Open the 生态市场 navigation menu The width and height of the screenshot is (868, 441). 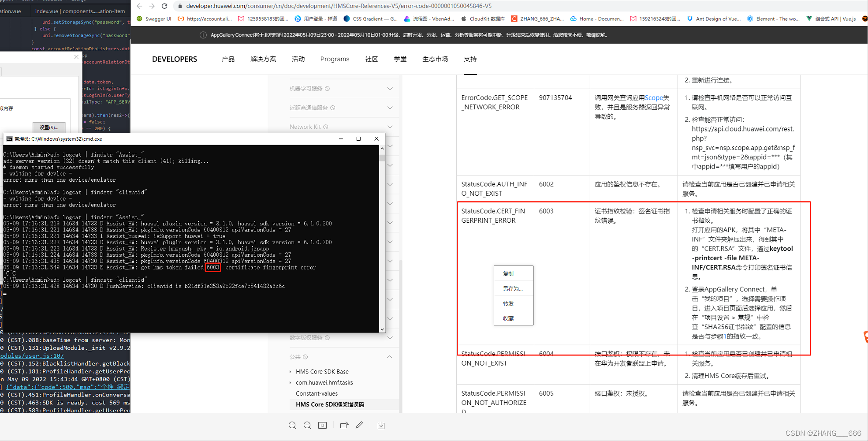click(x=435, y=59)
